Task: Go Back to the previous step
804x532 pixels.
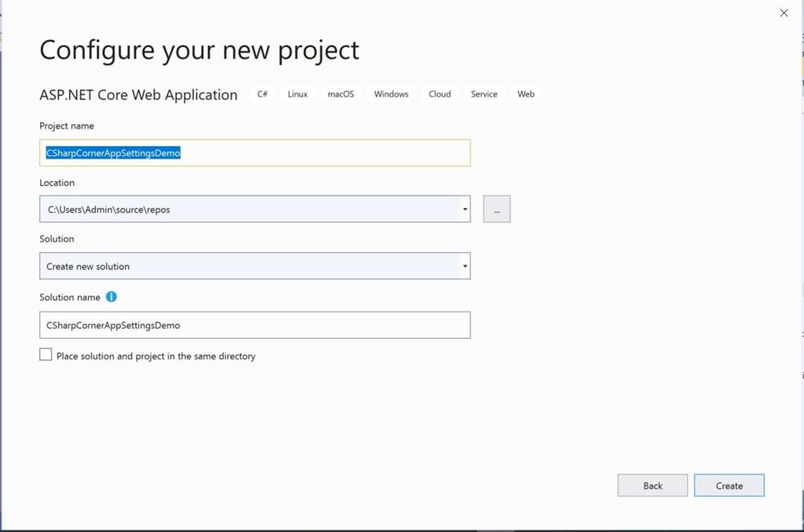Action: pos(652,486)
